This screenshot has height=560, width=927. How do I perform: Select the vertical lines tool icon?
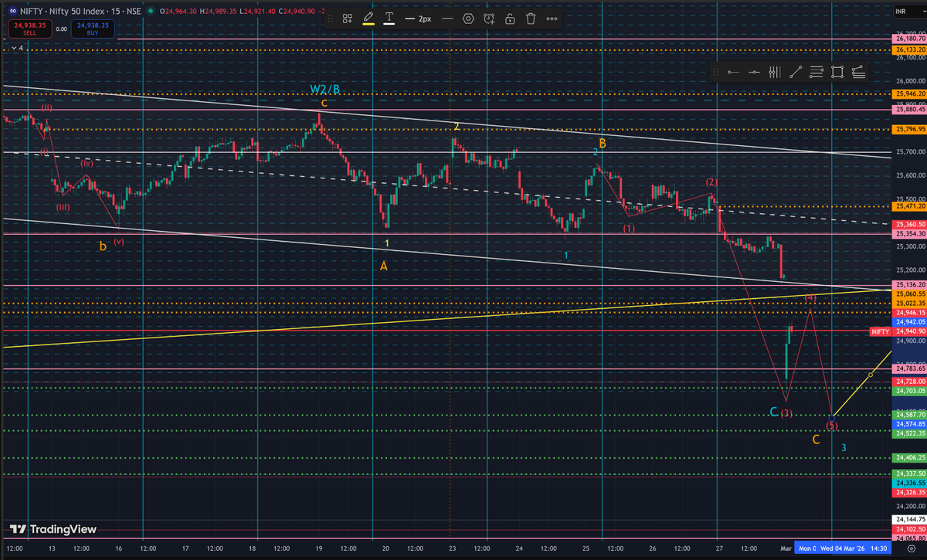coord(776,72)
